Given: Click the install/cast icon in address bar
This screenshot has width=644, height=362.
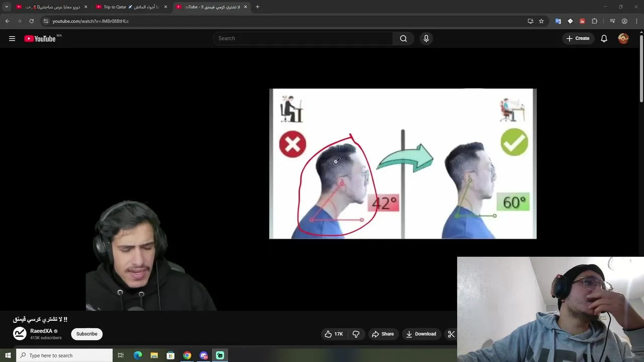Looking at the screenshot, I should point(530,21).
